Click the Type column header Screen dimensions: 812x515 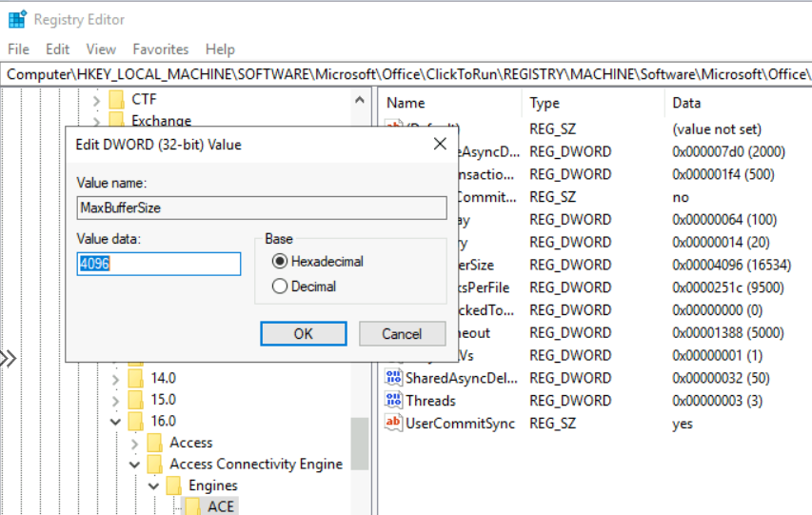(x=545, y=103)
